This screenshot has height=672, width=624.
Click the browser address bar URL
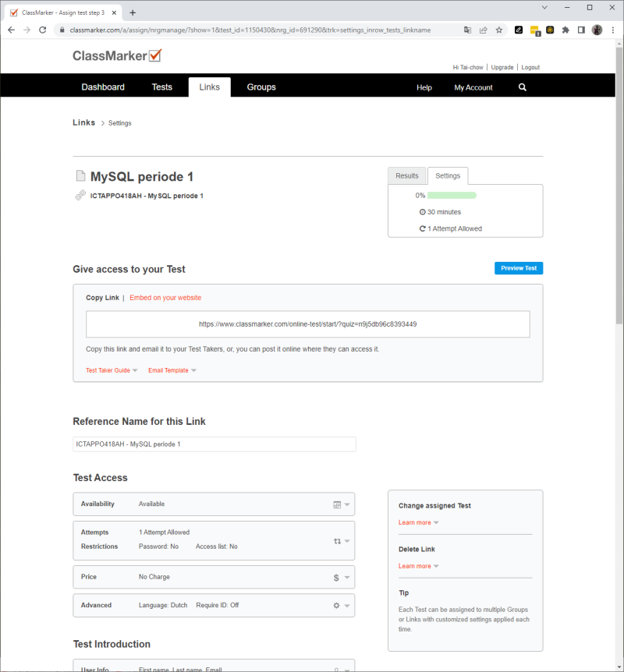[250, 30]
